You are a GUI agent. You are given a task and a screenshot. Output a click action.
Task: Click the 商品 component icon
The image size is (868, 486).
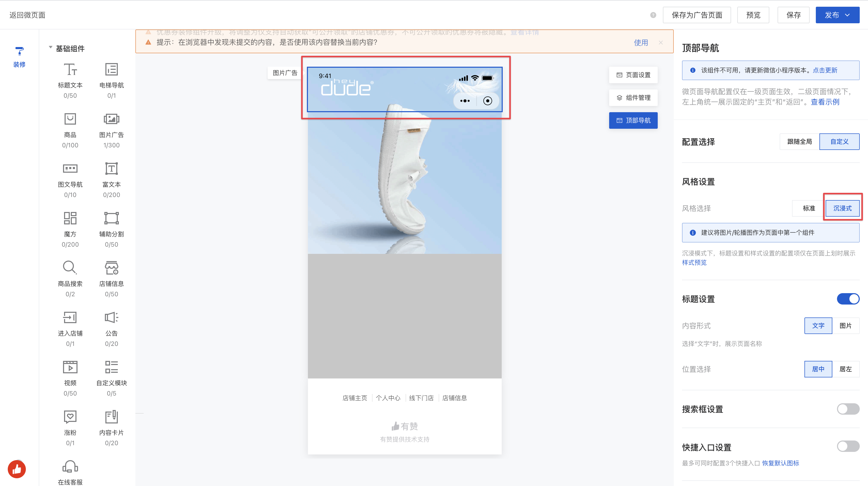click(70, 119)
